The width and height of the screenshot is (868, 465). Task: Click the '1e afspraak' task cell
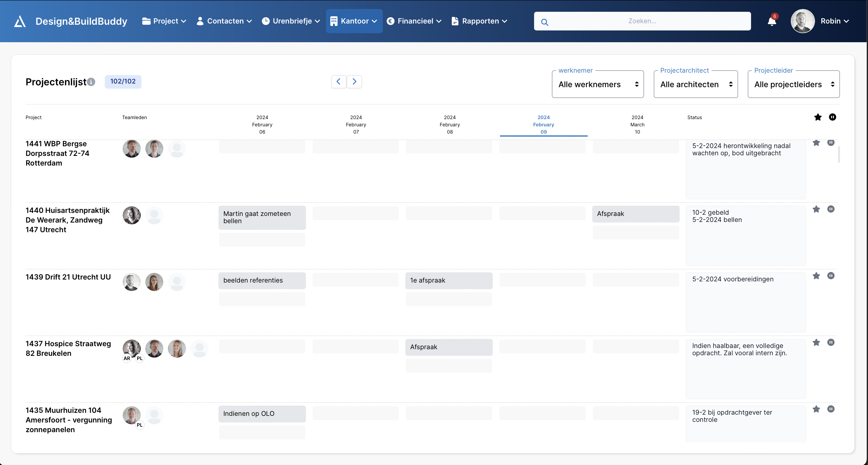(449, 280)
